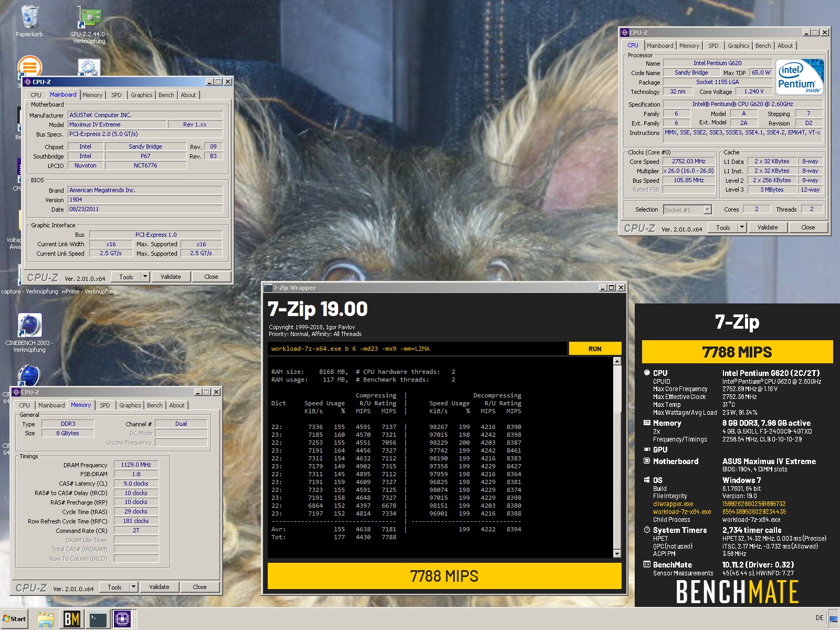This screenshot has width=840, height=630.
Task: Click the Memory section icon in BenchMate panel
Action: [x=647, y=423]
